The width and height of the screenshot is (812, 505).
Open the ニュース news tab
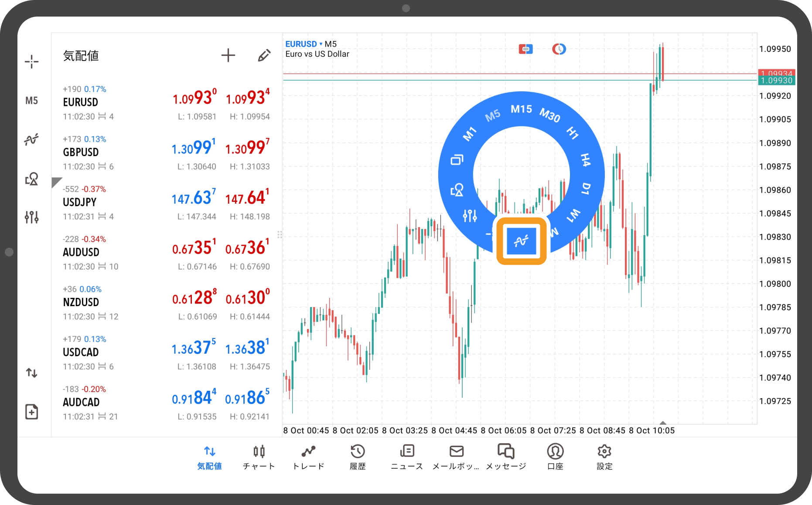point(407,457)
